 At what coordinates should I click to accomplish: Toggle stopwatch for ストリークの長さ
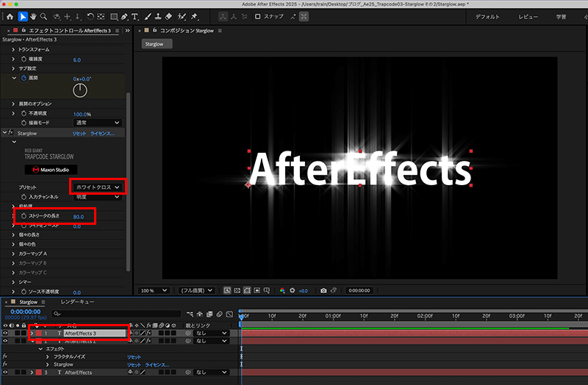coord(24,216)
